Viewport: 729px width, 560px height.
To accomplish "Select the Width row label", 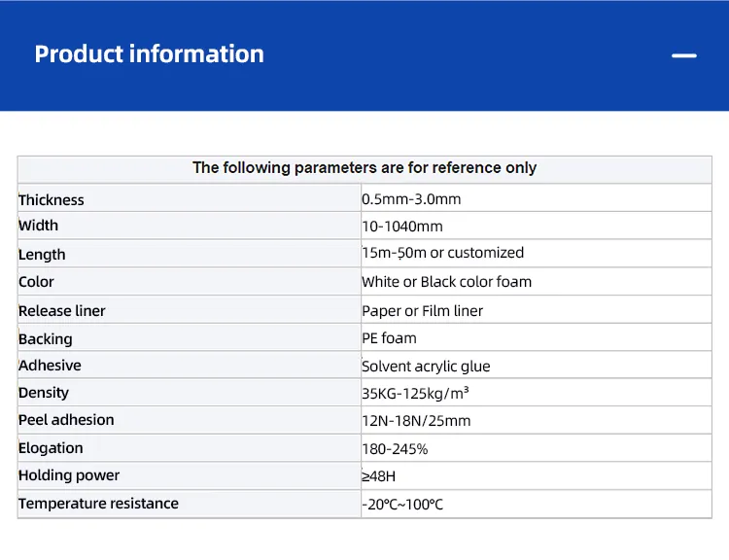I will tap(39, 226).
